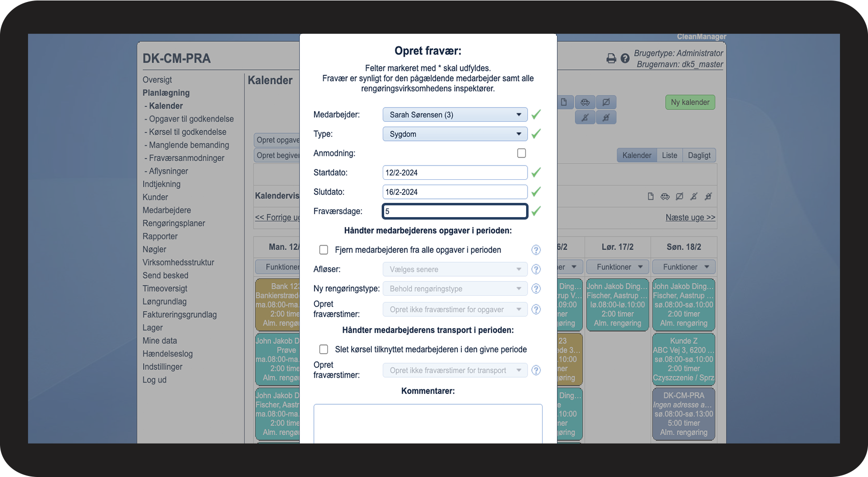The height and width of the screenshot is (477, 868).
Task: Open Kunder in the sidebar
Action: click(155, 197)
